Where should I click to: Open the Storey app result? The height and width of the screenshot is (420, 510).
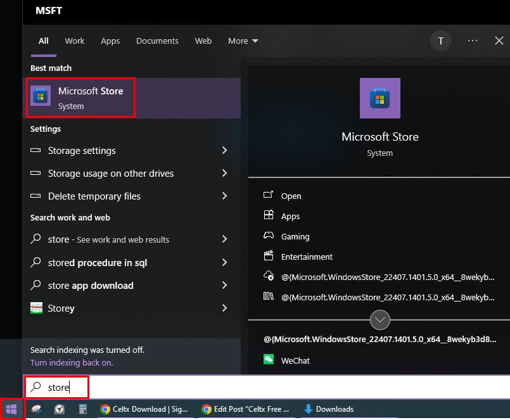(x=61, y=309)
